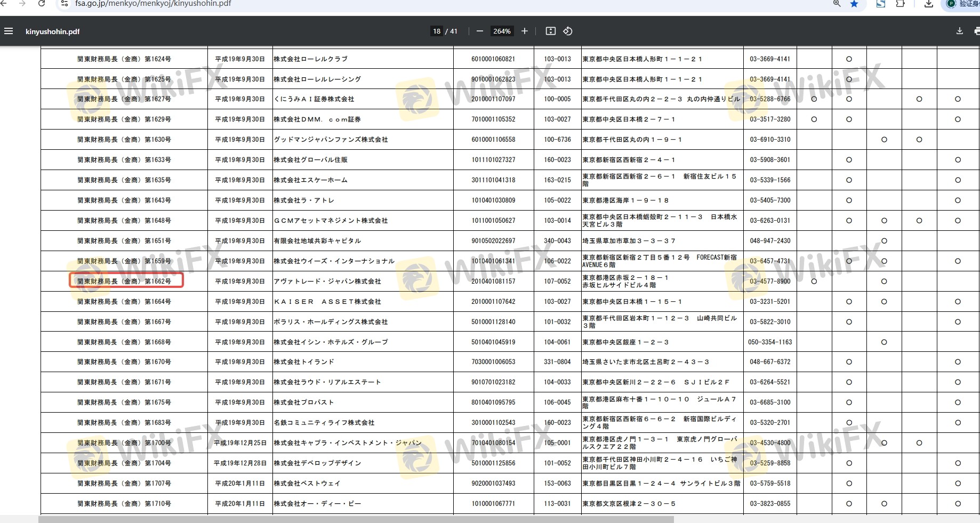980x523 pixels.
Task: Click the page zoom magnifier in address bar
Action: (x=837, y=4)
